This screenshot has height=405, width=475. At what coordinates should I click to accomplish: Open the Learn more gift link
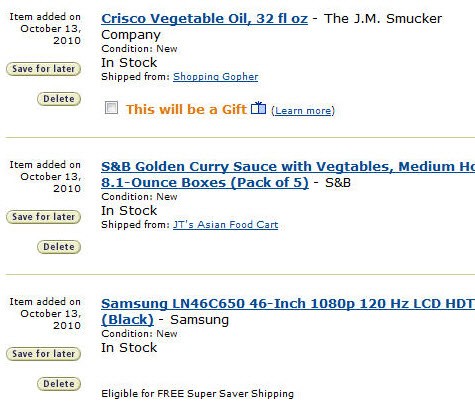pos(303,111)
